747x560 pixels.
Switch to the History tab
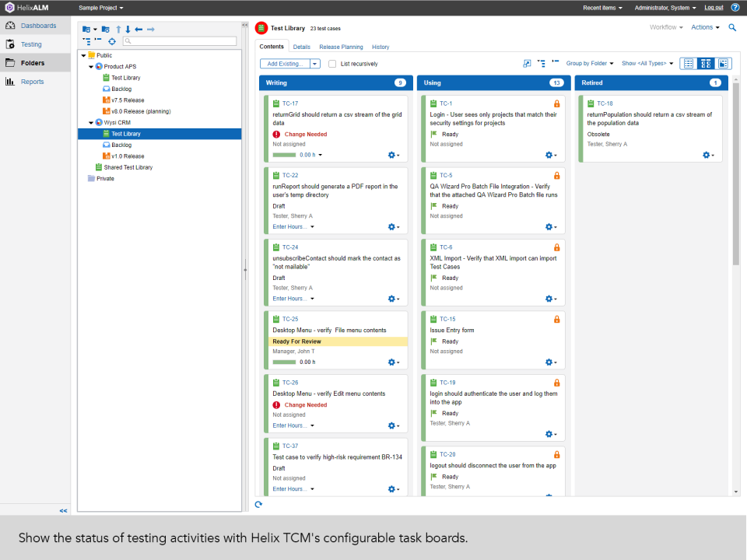(381, 47)
